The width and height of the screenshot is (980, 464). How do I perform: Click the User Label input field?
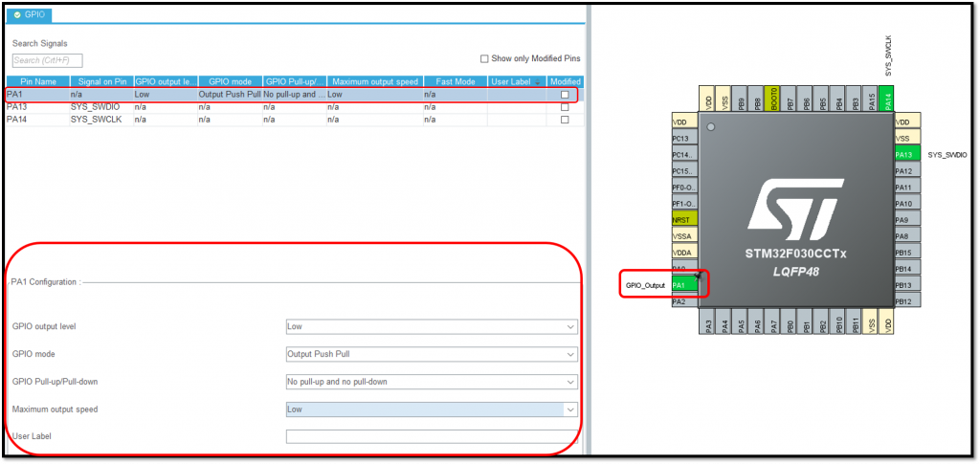(x=432, y=436)
